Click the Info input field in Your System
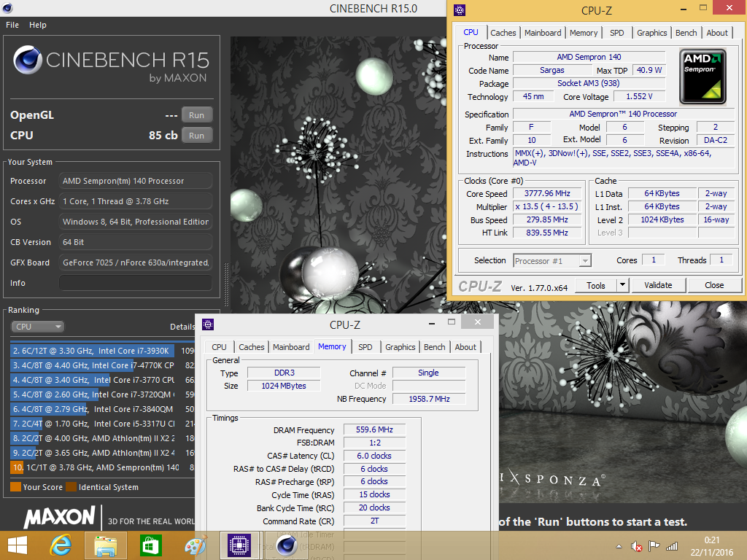The width and height of the screenshot is (747, 560). tap(135, 283)
